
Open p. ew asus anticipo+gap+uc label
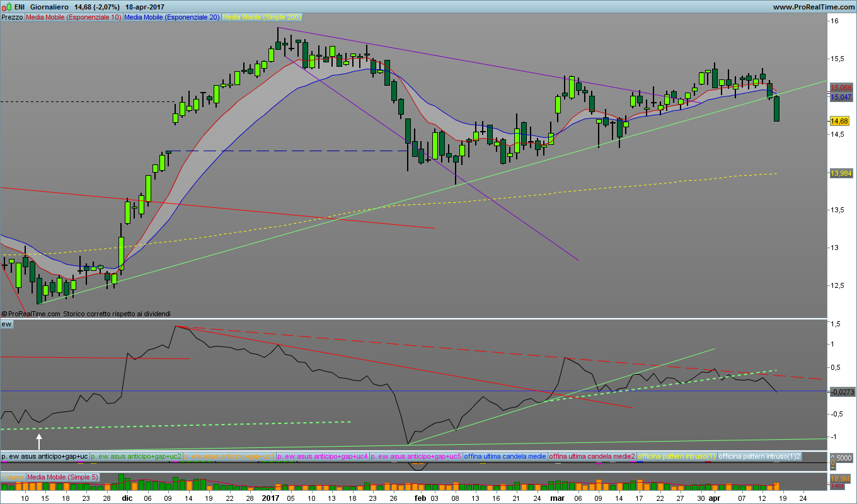point(45,455)
